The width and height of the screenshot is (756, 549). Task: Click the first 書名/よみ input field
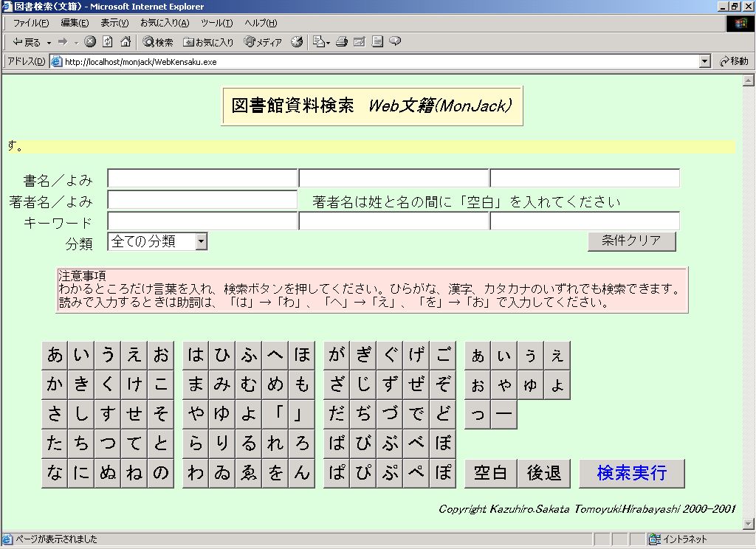[x=202, y=179]
